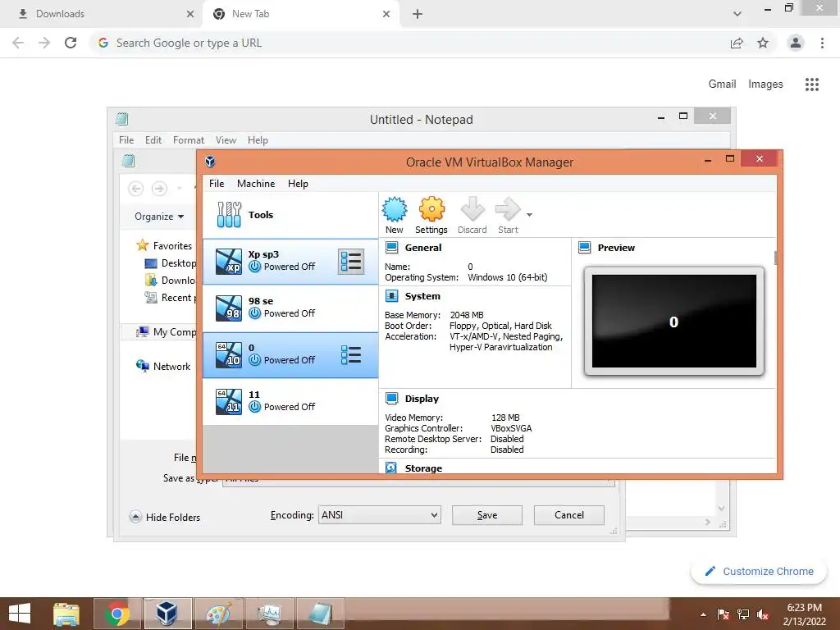Open the Xp sp3 machine menu list icon

click(x=351, y=262)
